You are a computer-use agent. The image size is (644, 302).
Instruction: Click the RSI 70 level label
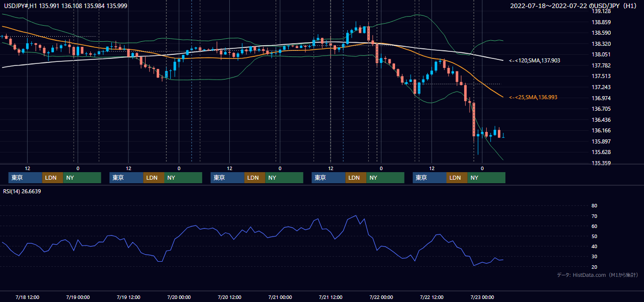[594, 216]
